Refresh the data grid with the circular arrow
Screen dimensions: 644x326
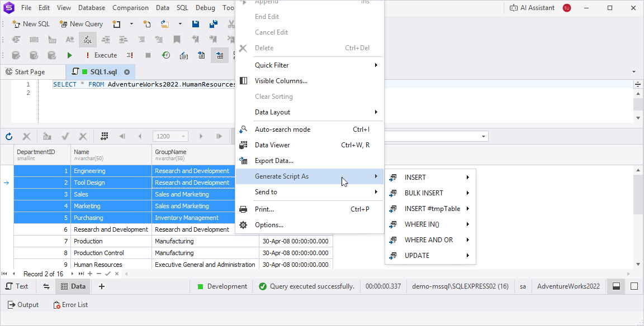click(x=8, y=137)
